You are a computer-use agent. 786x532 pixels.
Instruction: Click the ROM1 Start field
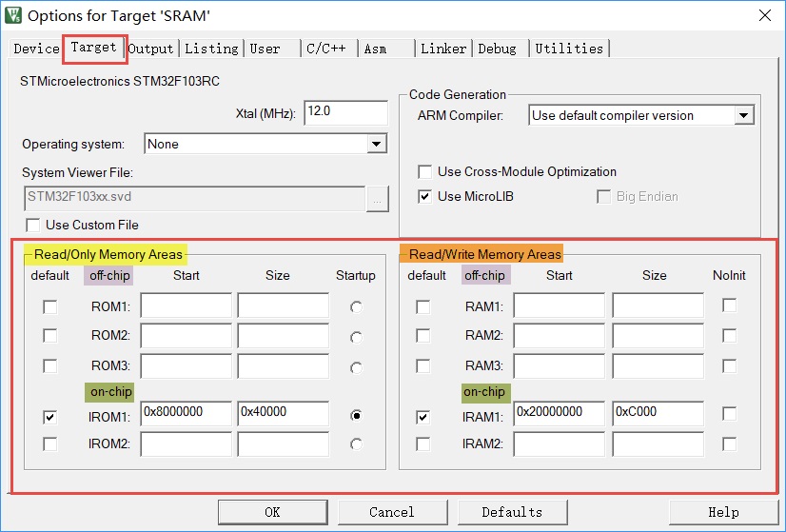[186, 305]
